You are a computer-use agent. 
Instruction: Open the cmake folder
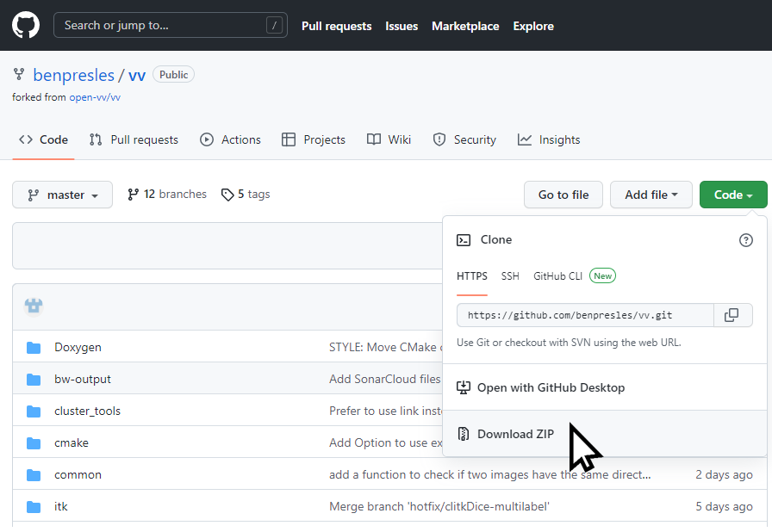(72, 443)
